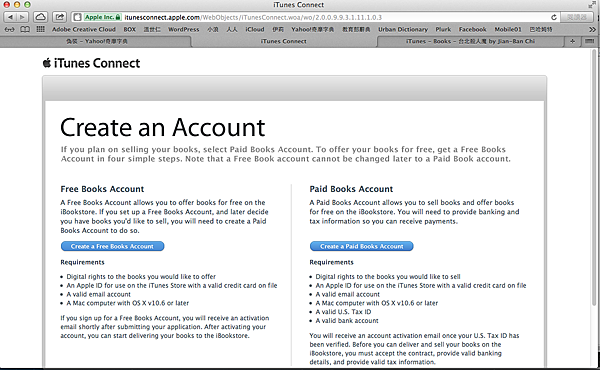The image size is (600, 370).
Task: Switch to the iTunes – Books tab by Jian-Ban Chi
Action: click(470, 41)
